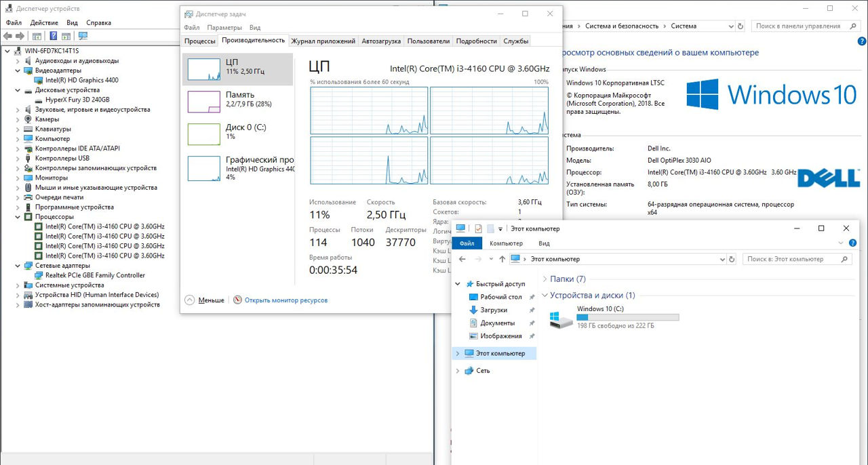This screenshot has height=465, width=868.
Task: Click the up arrow in Explorer navigation
Action: (x=502, y=259)
